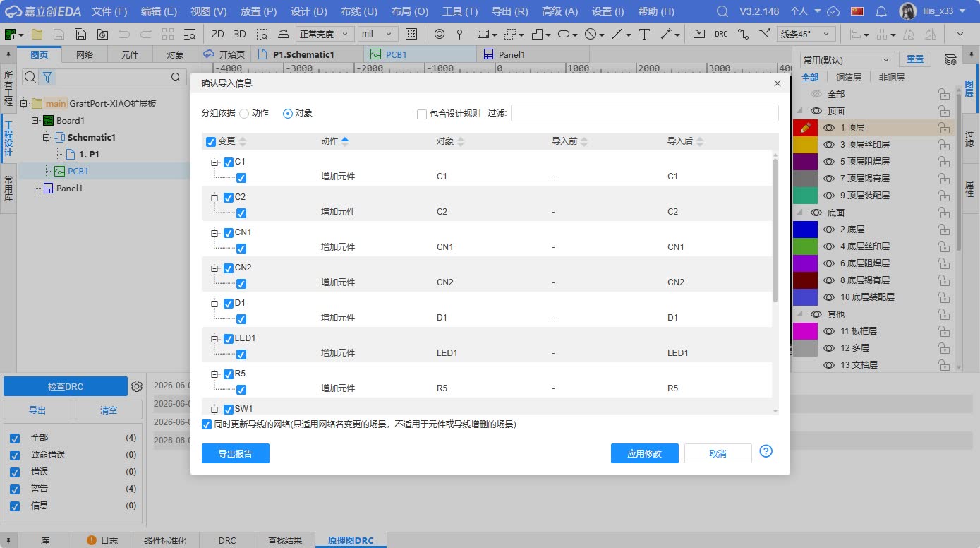Click the save all toolbar icon
The height and width of the screenshot is (548, 980).
tap(81, 34)
